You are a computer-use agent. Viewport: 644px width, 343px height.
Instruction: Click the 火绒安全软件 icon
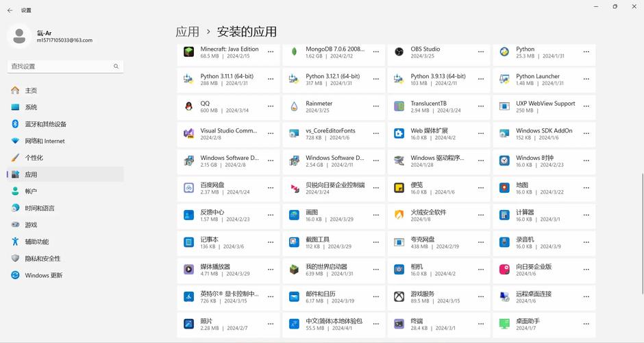point(399,215)
